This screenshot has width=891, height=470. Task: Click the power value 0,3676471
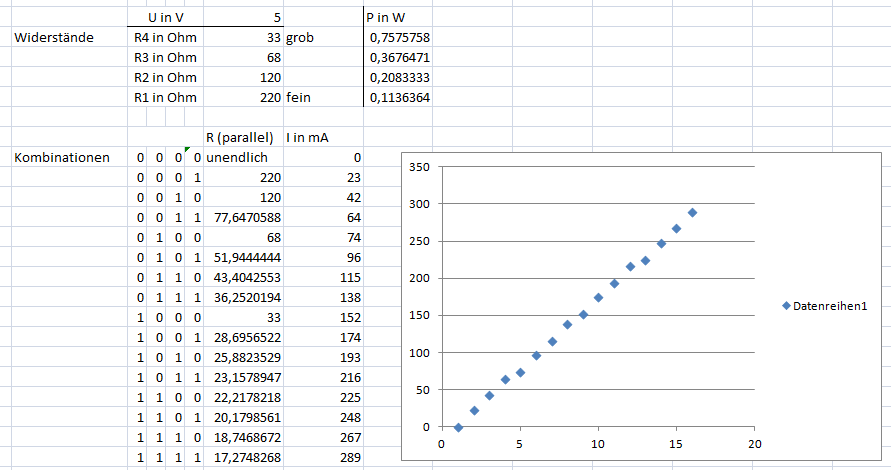click(398, 57)
